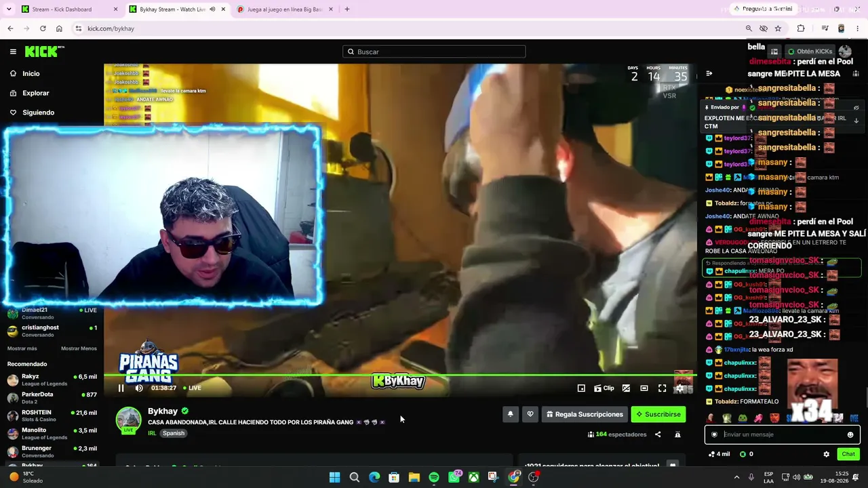Open a new browser tab

click(x=347, y=9)
